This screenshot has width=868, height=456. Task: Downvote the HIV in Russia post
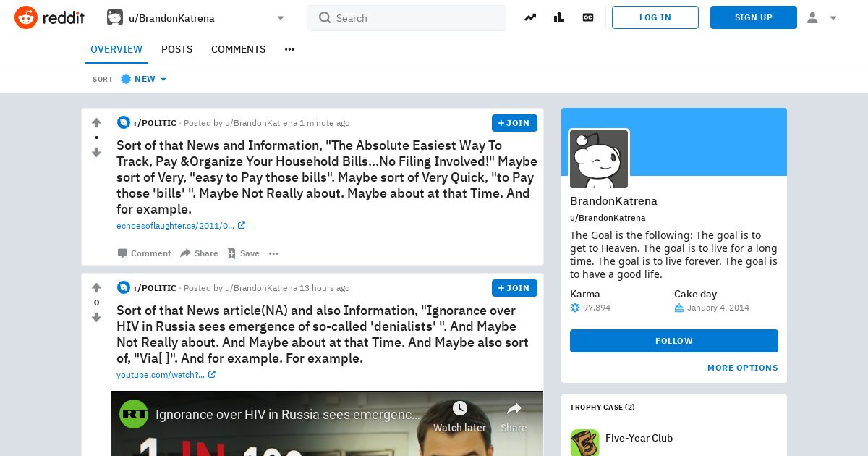pos(96,317)
